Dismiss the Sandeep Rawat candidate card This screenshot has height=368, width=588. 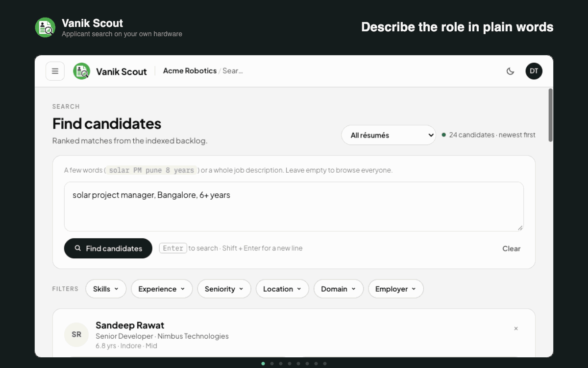pyautogui.click(x=516, y=328)
